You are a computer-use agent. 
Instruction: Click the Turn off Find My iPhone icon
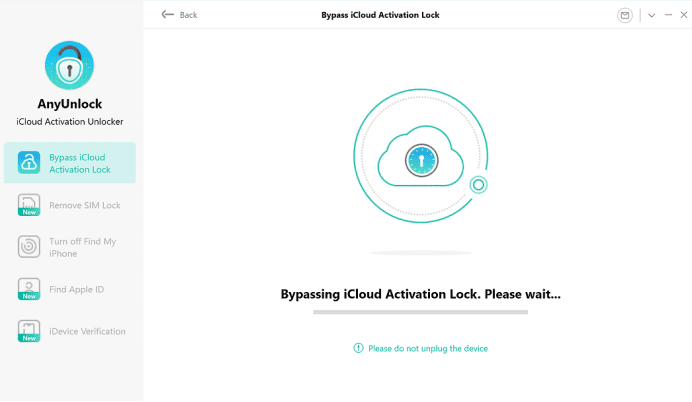[29, 247]
